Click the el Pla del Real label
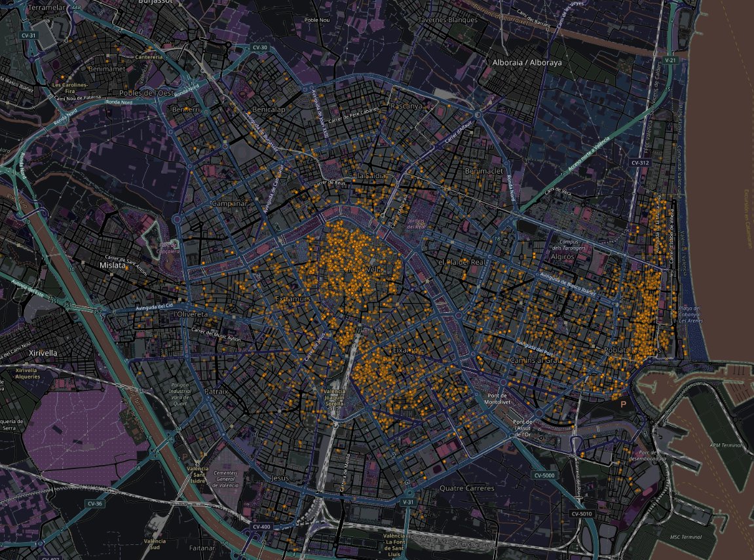 click(x=462, y=263)
